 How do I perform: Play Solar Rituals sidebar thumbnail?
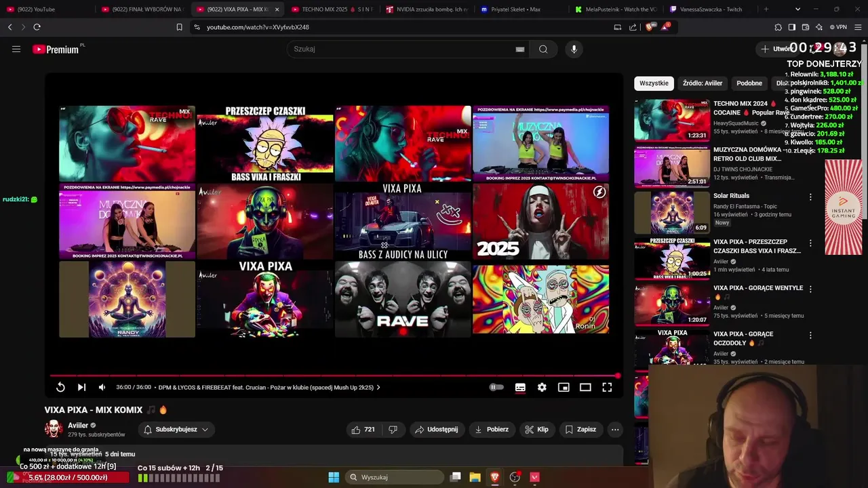[672, 212]
